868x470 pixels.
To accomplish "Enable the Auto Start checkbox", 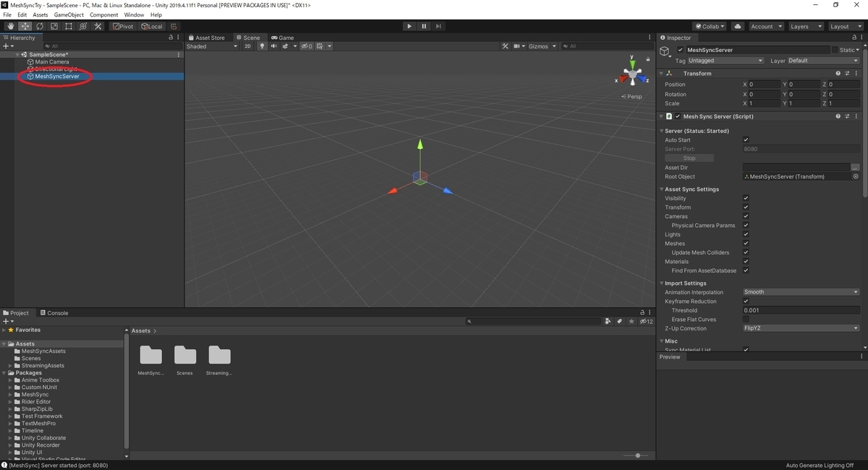I will point(746,140).
